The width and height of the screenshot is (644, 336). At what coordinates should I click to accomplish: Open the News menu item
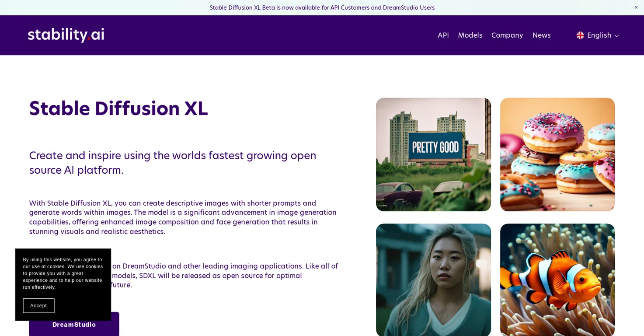coord(541,35)
